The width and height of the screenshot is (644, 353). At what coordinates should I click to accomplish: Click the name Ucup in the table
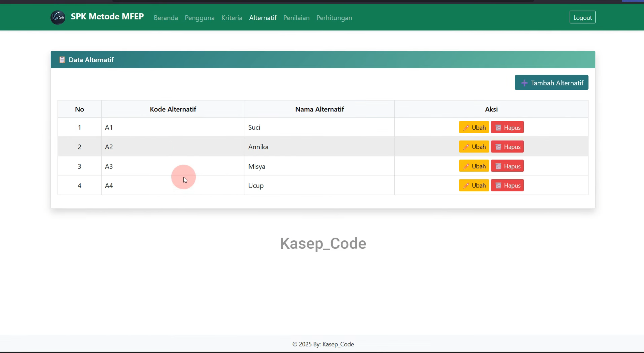pos(256,186)
